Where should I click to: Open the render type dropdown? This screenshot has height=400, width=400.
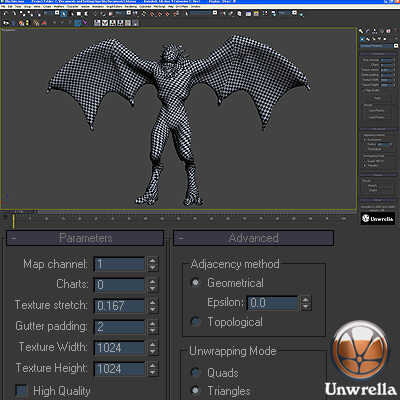(x=294, y=13)
